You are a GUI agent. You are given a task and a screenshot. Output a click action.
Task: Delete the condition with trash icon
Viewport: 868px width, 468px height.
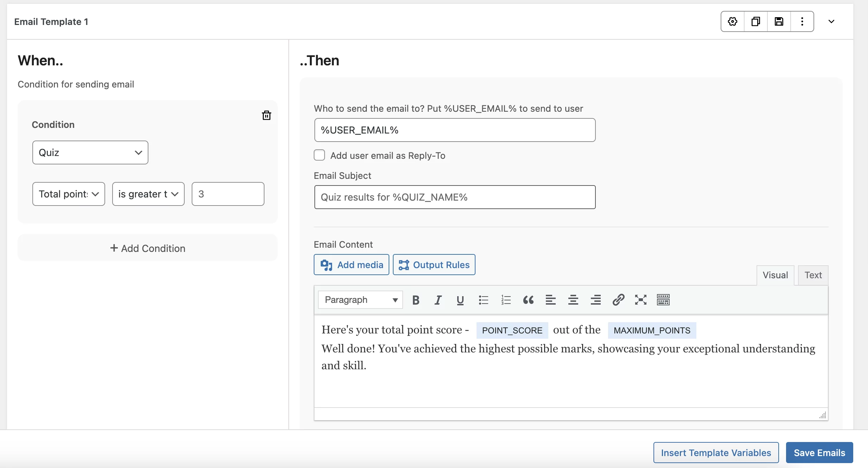(x=267, y=115)
